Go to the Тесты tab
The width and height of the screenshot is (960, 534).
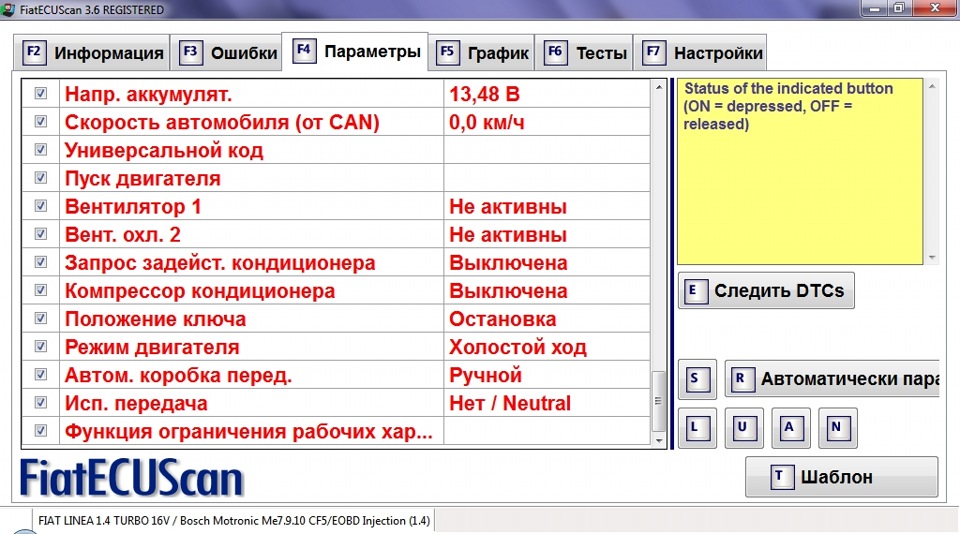coord(584,53)
